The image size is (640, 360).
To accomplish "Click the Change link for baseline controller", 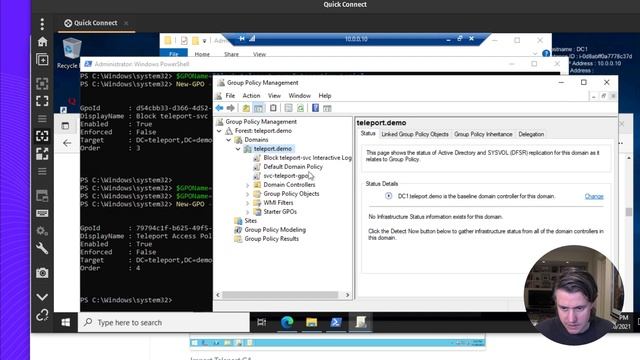I will point(594,196).
